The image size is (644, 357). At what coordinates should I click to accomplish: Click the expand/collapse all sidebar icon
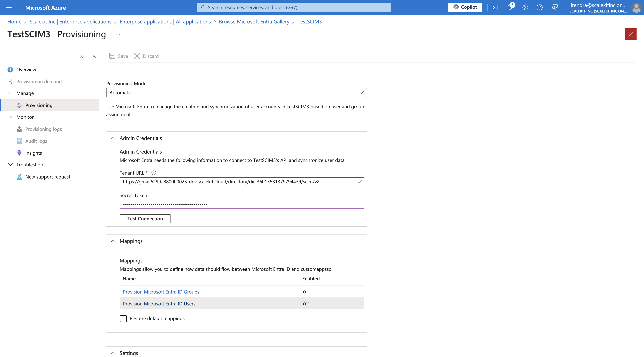(x=81, y=56)
